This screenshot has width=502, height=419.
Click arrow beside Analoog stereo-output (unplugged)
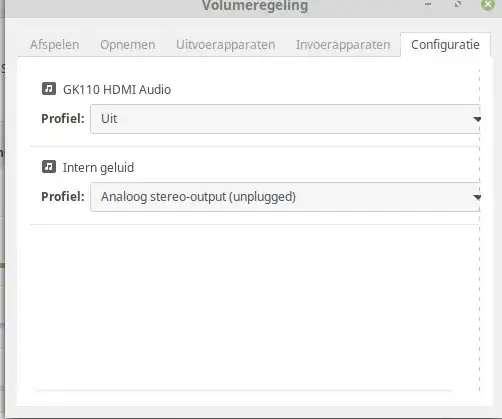pyautogui.click(x=477, y=197)
